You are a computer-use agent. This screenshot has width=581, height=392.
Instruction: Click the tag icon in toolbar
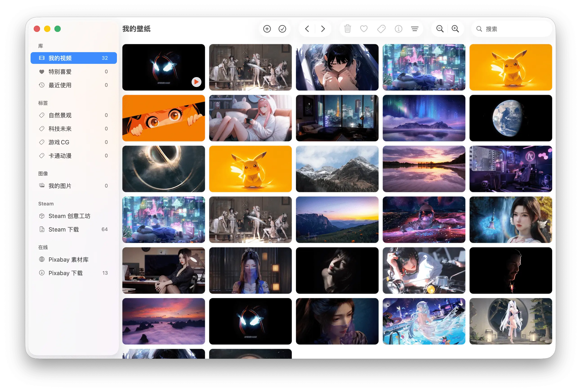(x=381, y=29)
